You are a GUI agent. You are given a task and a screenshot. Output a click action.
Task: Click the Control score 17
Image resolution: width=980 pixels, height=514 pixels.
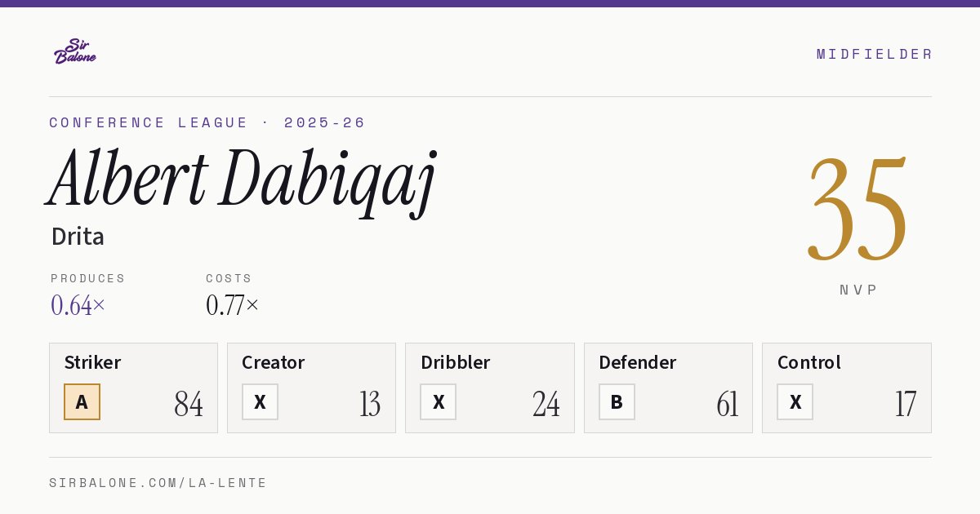906,404
